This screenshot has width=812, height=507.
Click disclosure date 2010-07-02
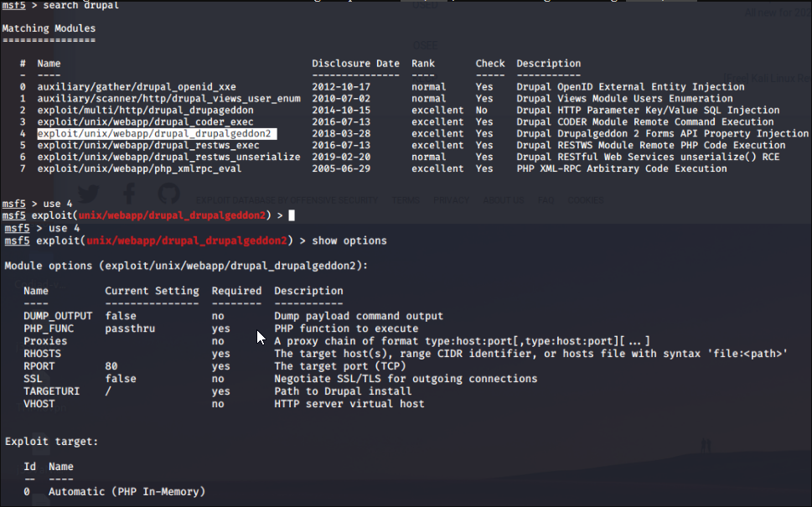coord(341,98)
